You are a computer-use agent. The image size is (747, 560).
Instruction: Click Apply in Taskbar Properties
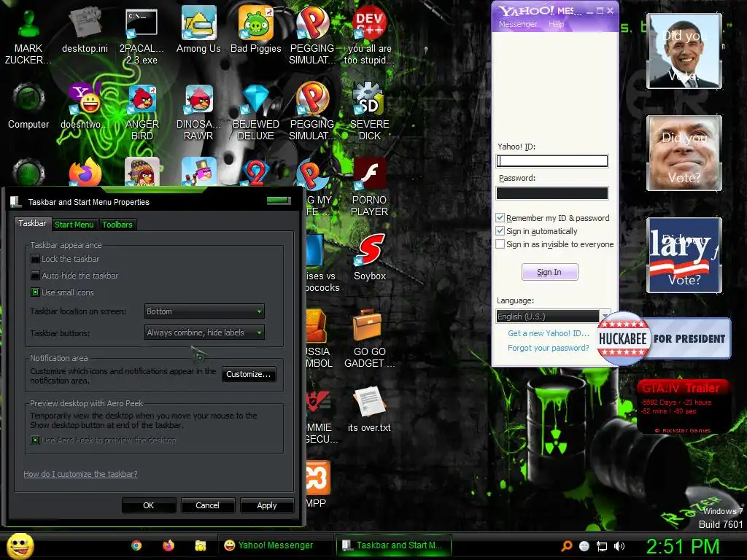[x=267, y=505]
